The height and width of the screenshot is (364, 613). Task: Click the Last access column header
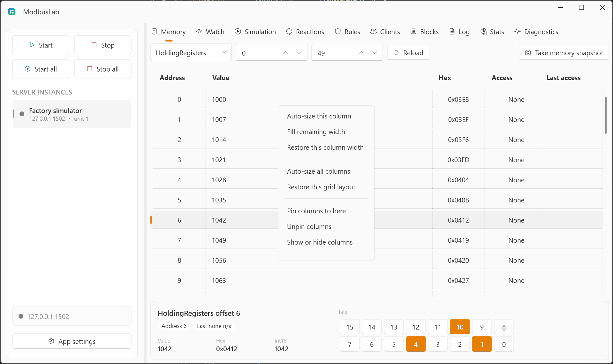coord(564,78)
